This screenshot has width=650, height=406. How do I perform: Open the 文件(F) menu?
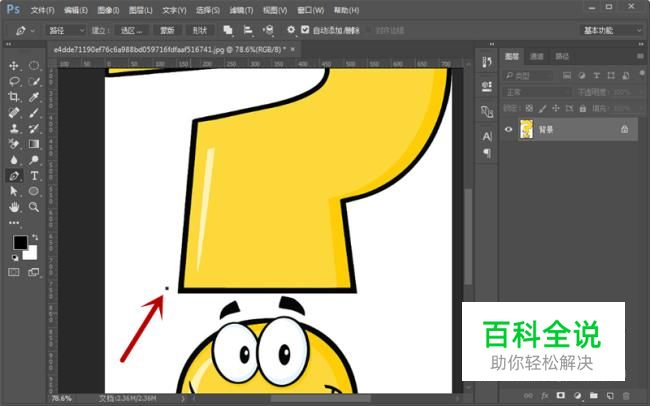coord(43,10)
